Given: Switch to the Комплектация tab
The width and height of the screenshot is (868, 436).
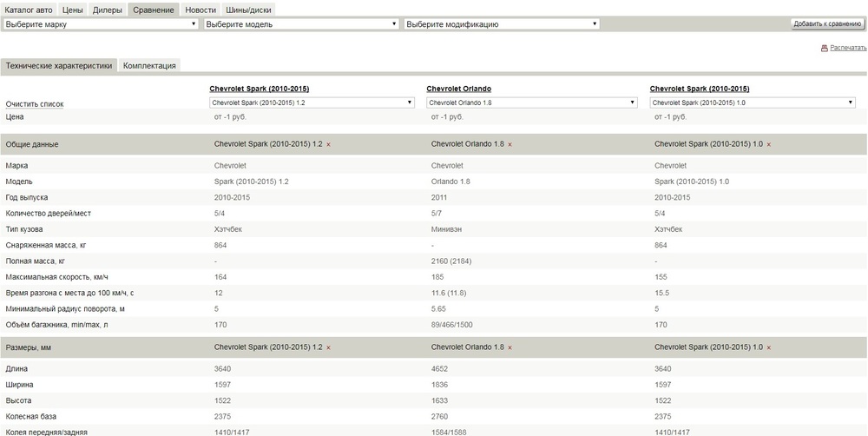Looking at the screenshot, I should (149, 65).
